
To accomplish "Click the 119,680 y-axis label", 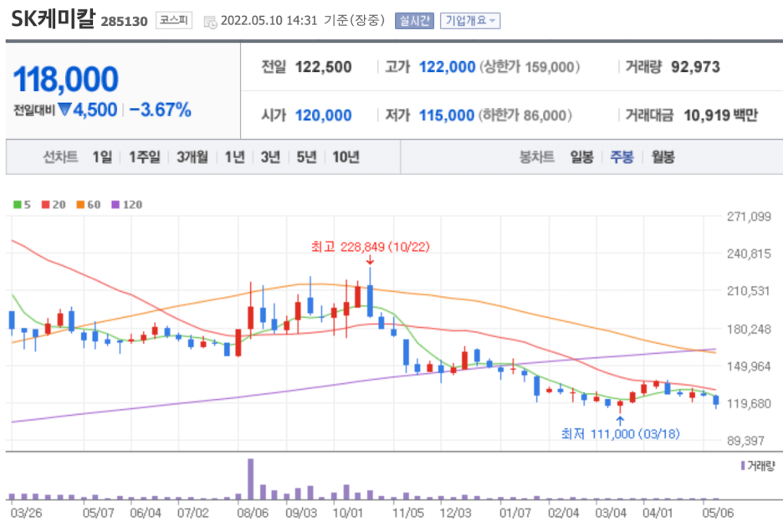I will coord(749,403).
